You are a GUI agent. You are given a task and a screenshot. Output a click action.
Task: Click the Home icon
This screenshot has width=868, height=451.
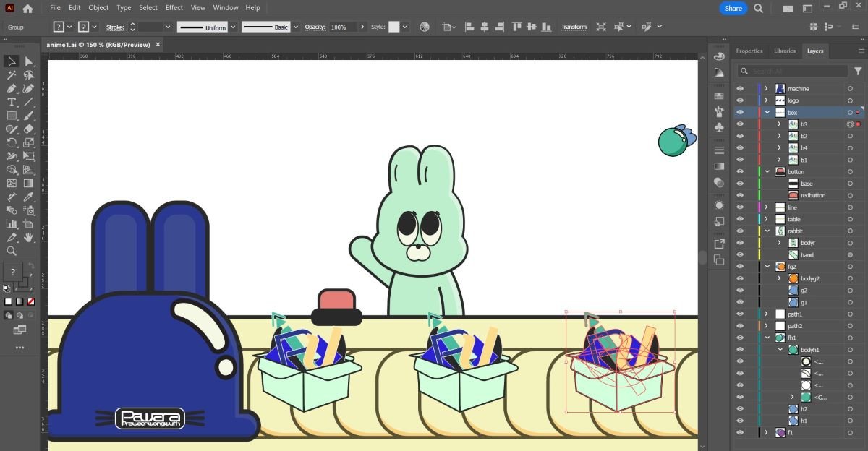[27, 9]
